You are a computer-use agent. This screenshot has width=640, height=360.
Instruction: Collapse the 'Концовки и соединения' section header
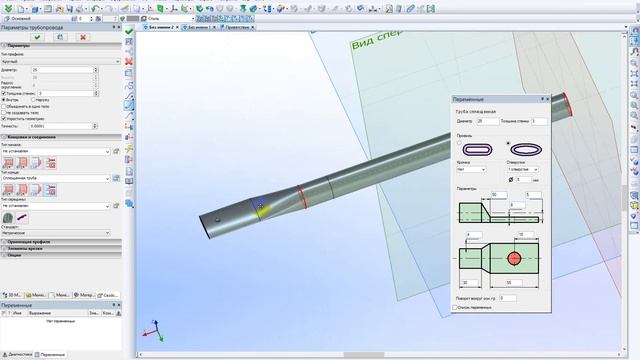[x=60, y=137]
